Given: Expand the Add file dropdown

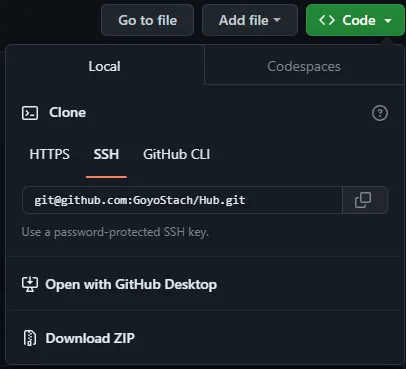Looking at the screenshot, I should pos(250,20).
